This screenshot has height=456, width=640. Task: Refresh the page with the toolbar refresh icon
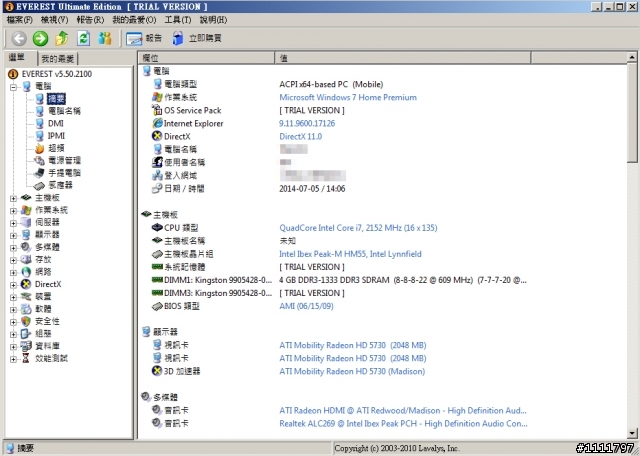pyautogui.click(x=84, y=38)
